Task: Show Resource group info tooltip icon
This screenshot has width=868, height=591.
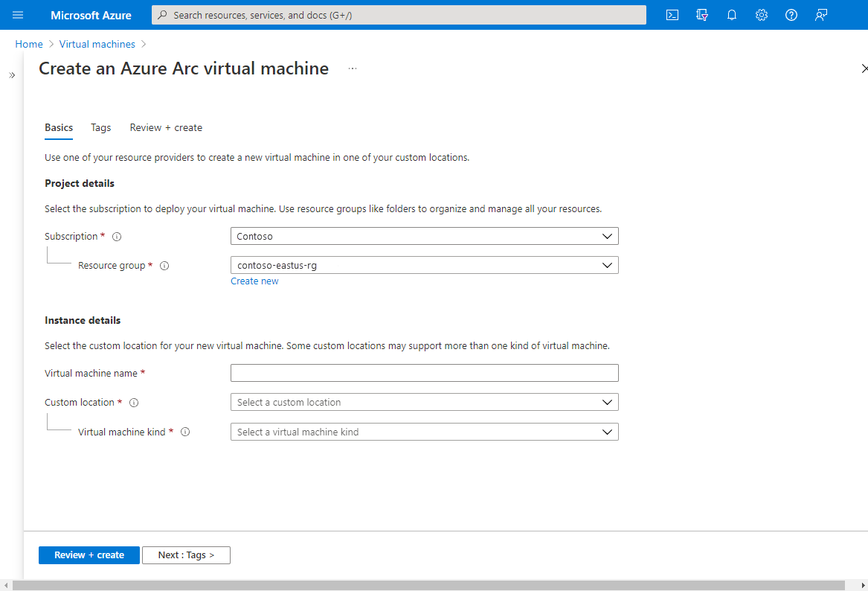Action: point(164,266)
